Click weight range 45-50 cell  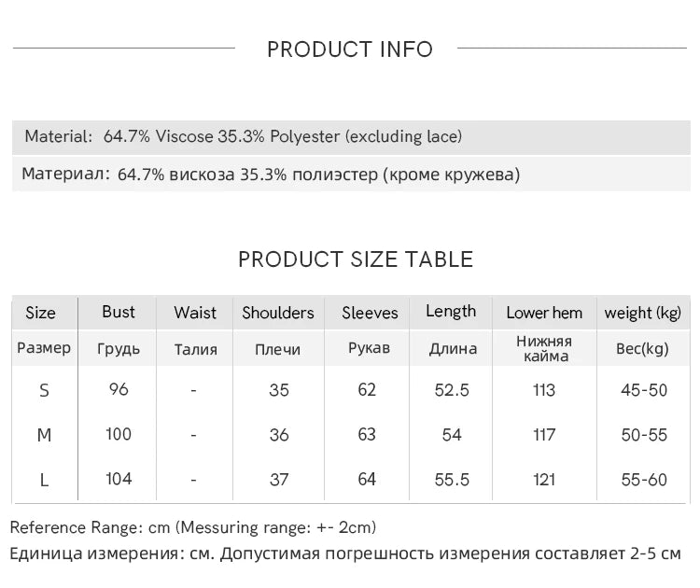click(644, 390)
